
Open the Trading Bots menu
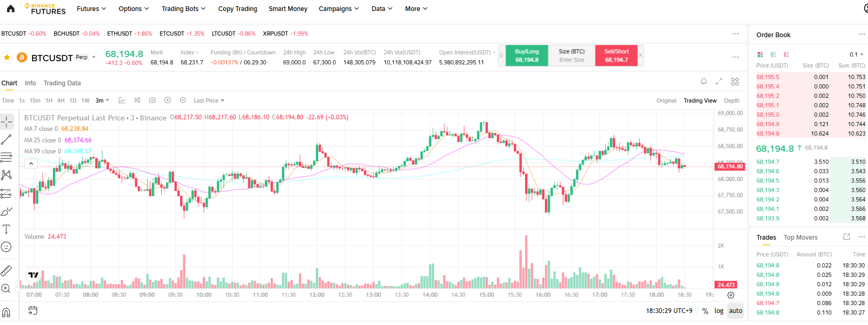pyautogui.click(x=183, y=9)
